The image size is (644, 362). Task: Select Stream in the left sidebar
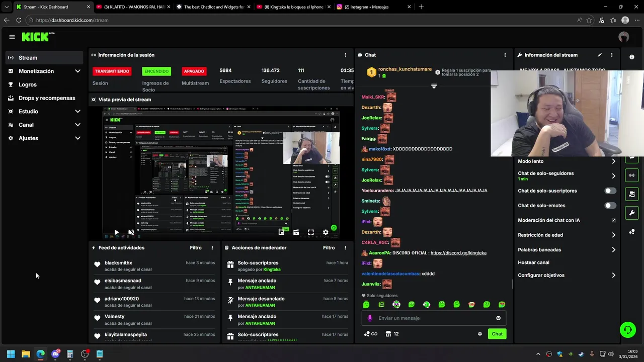pyautogui.click(x=44, y=57)
